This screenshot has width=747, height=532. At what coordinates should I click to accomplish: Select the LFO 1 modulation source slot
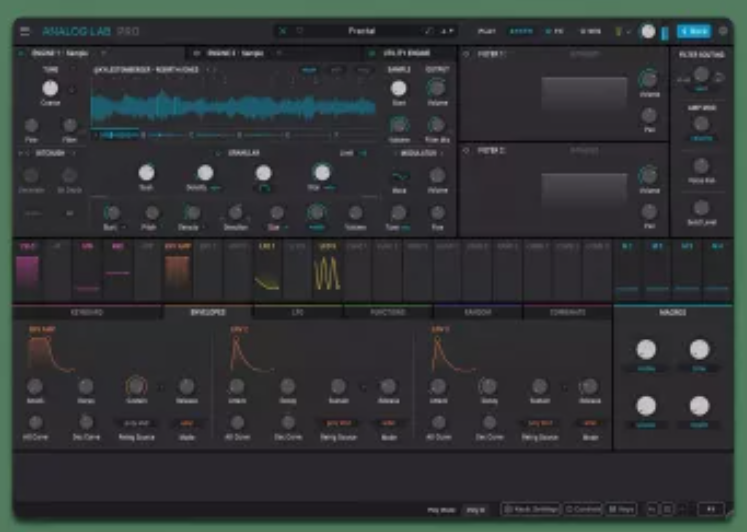pos(267,270)
